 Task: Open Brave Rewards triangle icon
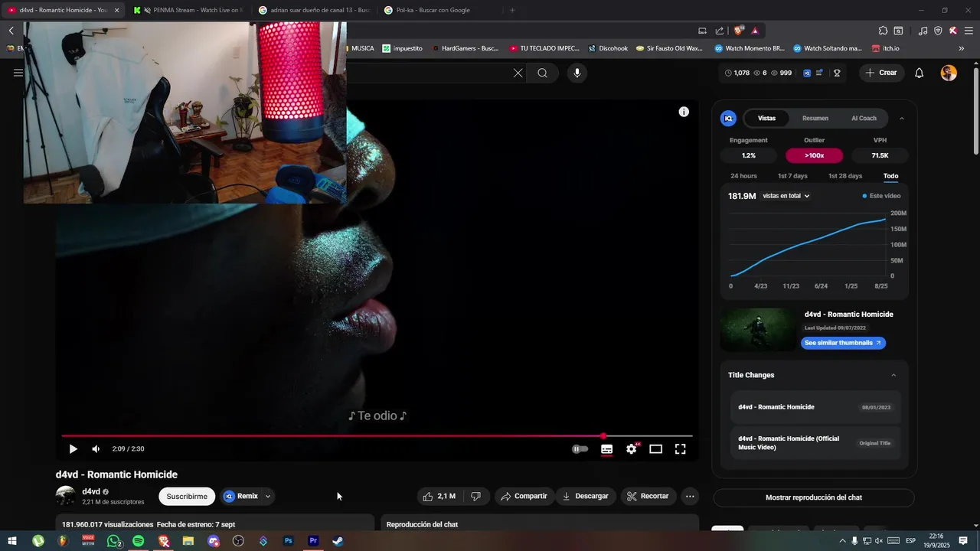pos(755,31)
